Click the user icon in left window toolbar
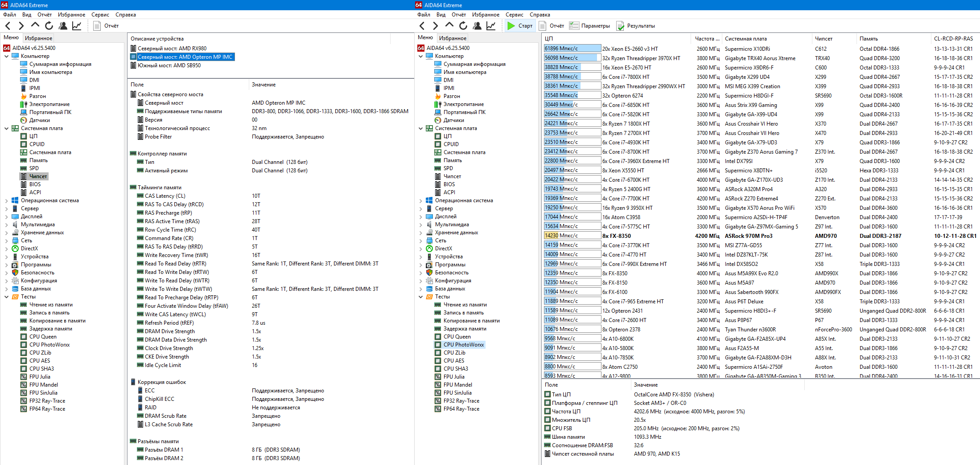The height and width of the screenshot is (465, 980). (63, 26)
